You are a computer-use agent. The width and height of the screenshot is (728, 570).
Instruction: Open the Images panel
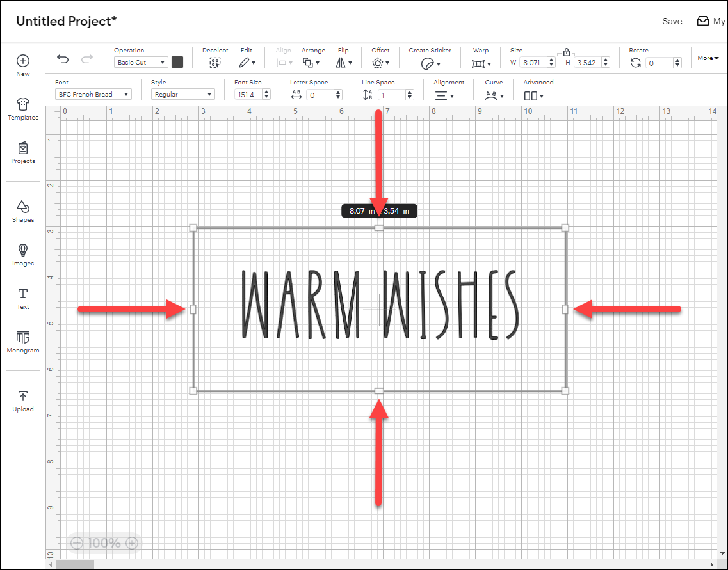pos(23,255)
